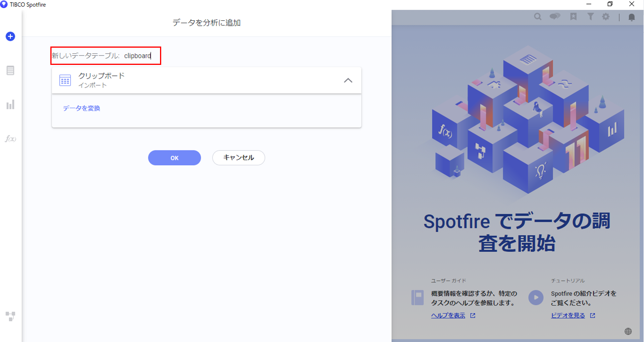Open the ビデオを見る link
Screen dimensions: 644x342
click(x=568, y=315)
